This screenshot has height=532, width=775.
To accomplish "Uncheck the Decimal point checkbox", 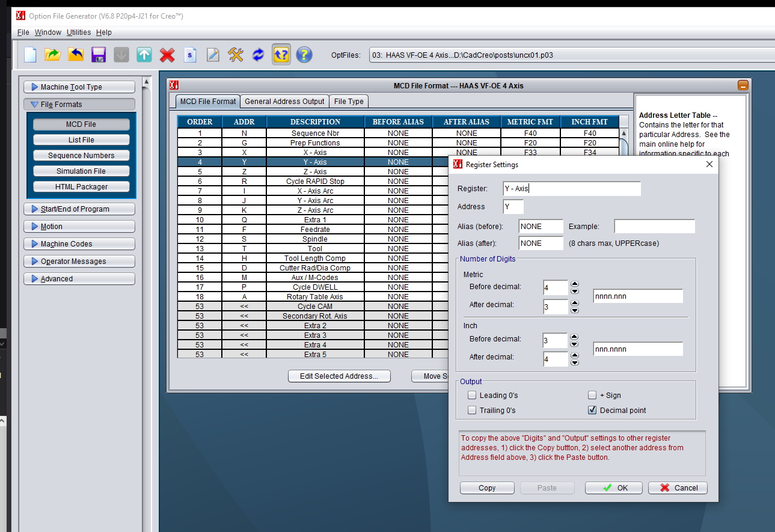I will coord(593,411).
